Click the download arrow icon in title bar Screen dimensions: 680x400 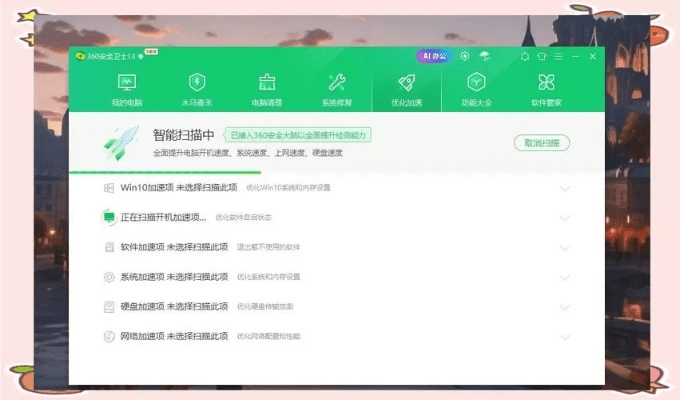pos(464,56)
